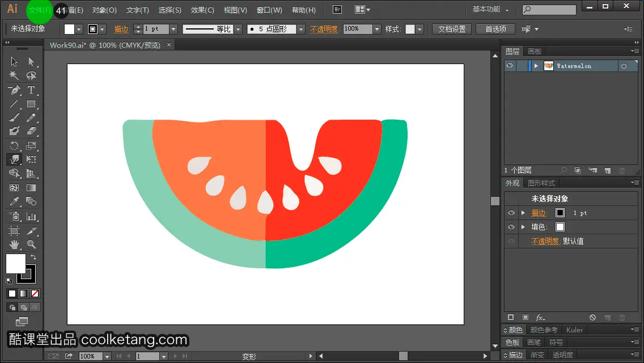Click the large white Fill swatch
The height and width of the screenshot is (363, 644).
(x=16, y=264)
